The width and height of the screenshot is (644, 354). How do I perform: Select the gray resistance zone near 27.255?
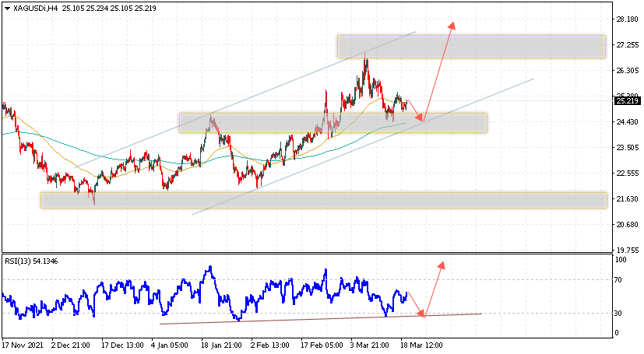(x=471, y=47)
